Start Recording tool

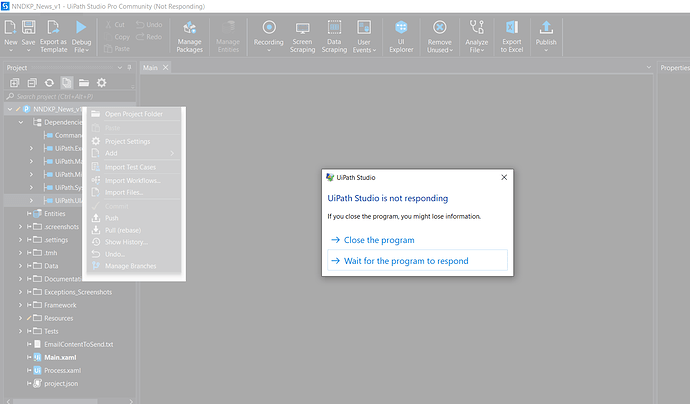point(269,27)
